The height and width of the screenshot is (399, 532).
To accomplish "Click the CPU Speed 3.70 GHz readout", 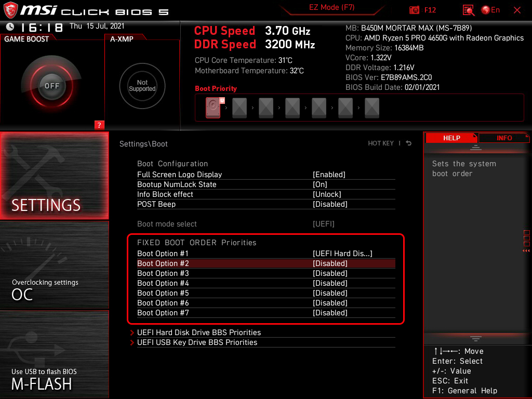I will (252, 31).
